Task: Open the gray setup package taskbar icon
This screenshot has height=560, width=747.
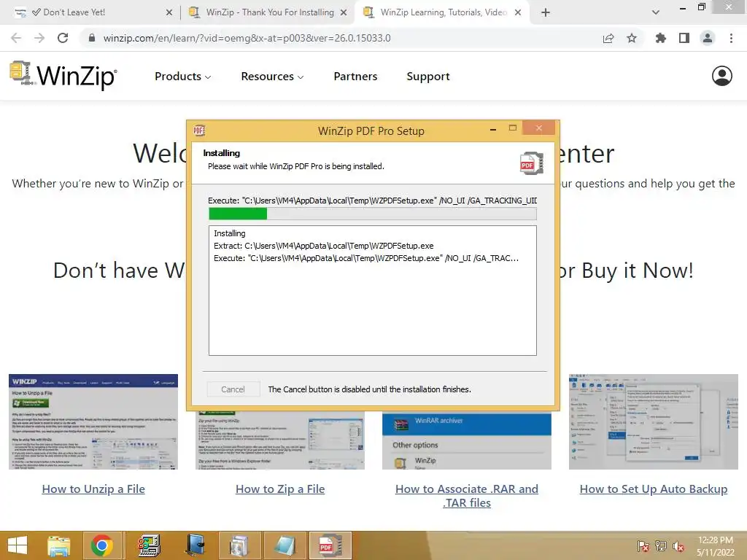Action: pyautogui.click(x=239, y=545)
